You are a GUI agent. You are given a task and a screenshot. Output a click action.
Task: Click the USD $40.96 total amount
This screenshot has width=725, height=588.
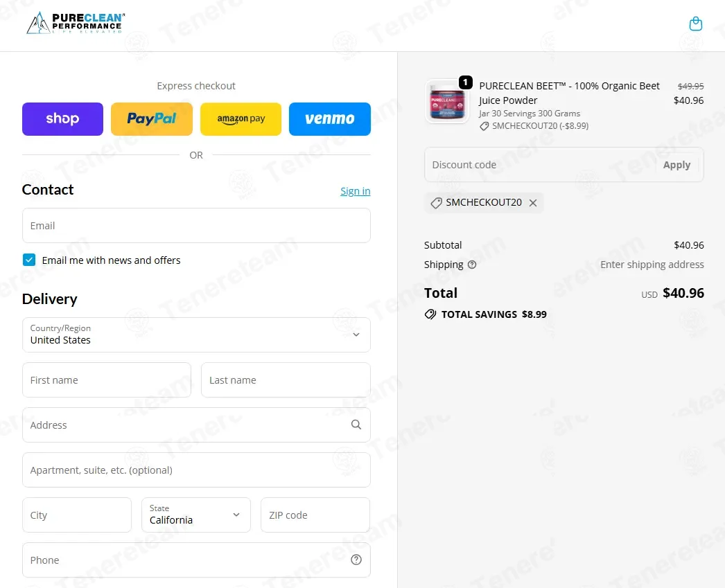coord(672,293)
